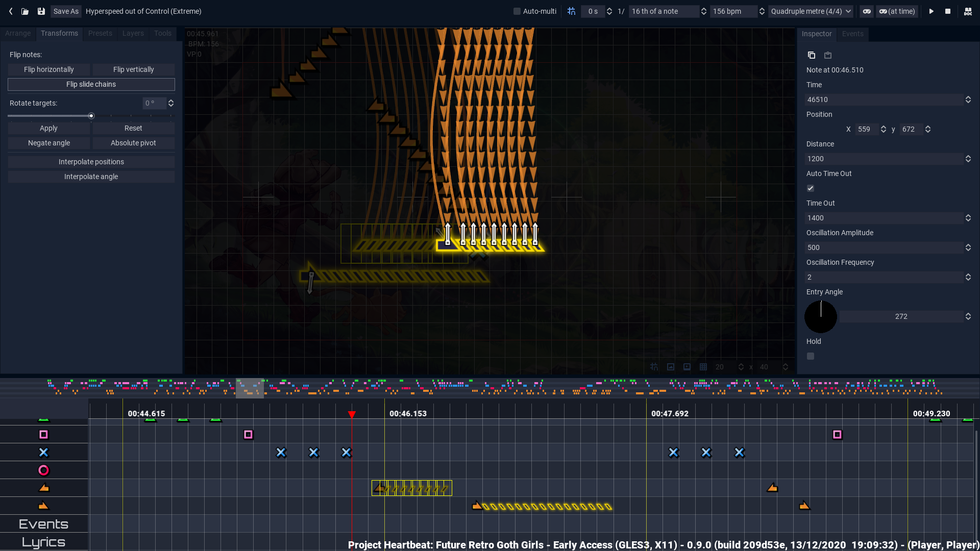Adjust Oscillation Amplitude stepper arrows
980x551 pixels.
[968, 247]
